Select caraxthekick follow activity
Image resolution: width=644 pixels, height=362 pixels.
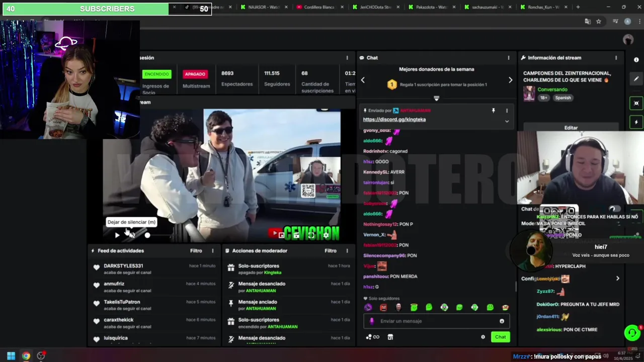(x=153, y=323)
